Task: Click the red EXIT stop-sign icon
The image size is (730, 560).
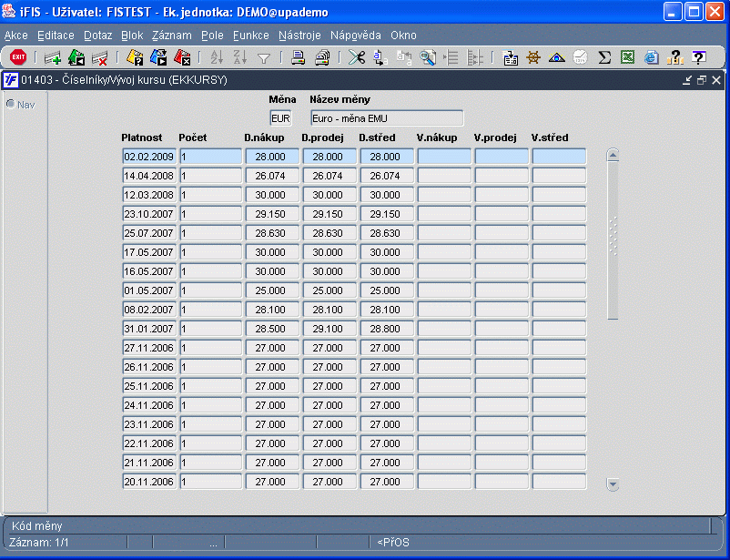Action: pyautogui.click(x=18, y=57)
